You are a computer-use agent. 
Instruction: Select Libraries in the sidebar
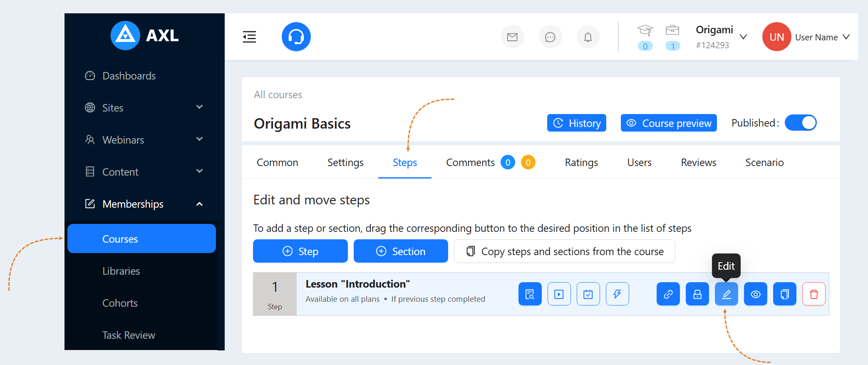click(x=121, y=271)
